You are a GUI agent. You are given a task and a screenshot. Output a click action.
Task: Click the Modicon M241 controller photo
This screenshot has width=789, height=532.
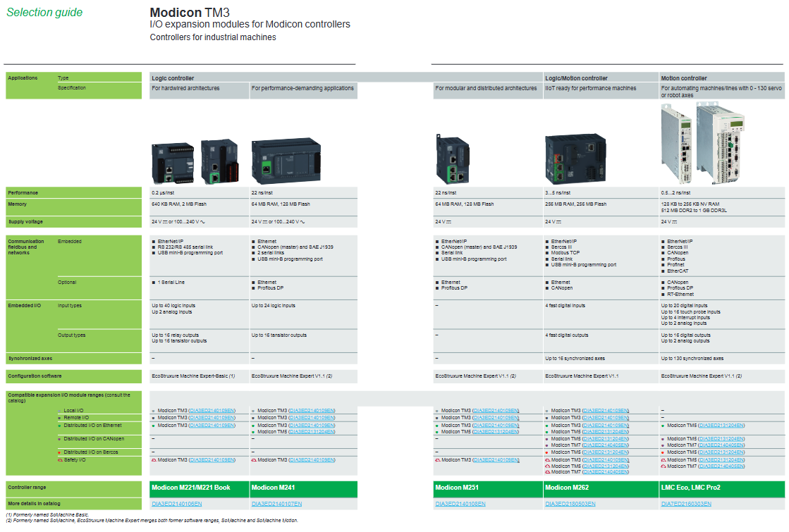click(286, 161)
